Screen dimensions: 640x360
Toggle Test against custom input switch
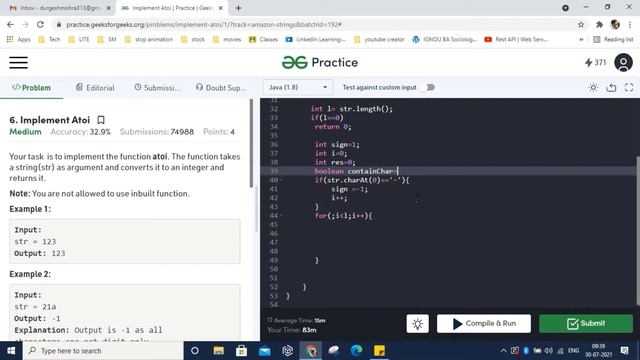coord(427,87)
